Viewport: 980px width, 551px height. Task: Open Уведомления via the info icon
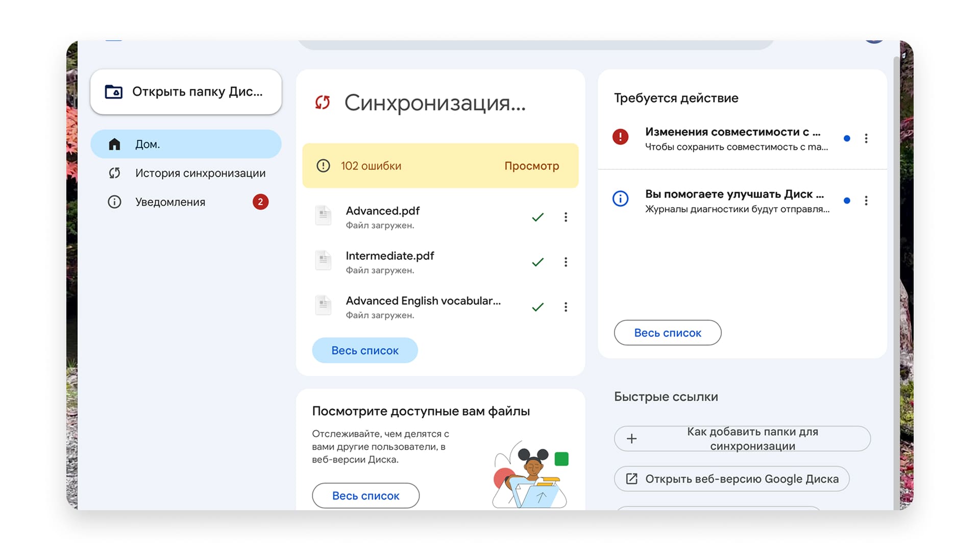point(114,202)
